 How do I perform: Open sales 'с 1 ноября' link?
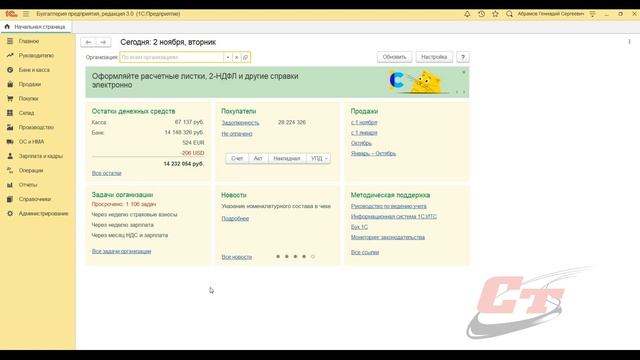(x=364, y=122)
